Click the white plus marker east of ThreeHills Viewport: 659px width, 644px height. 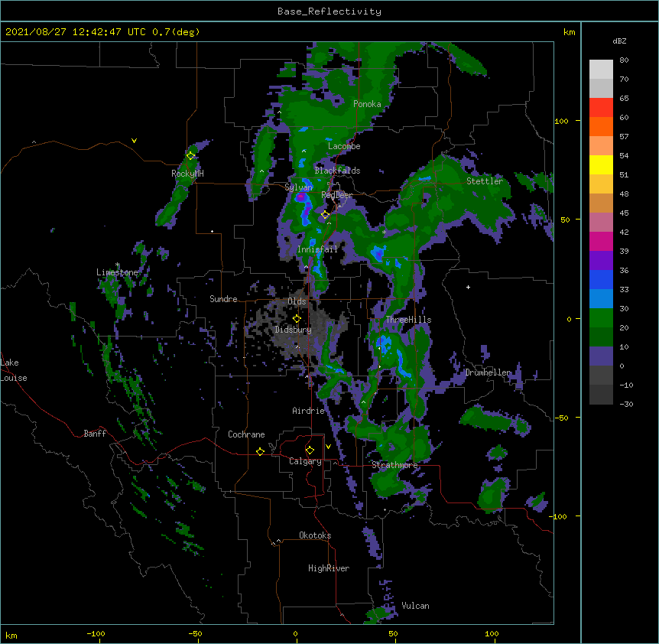click(x=468, y=287)
